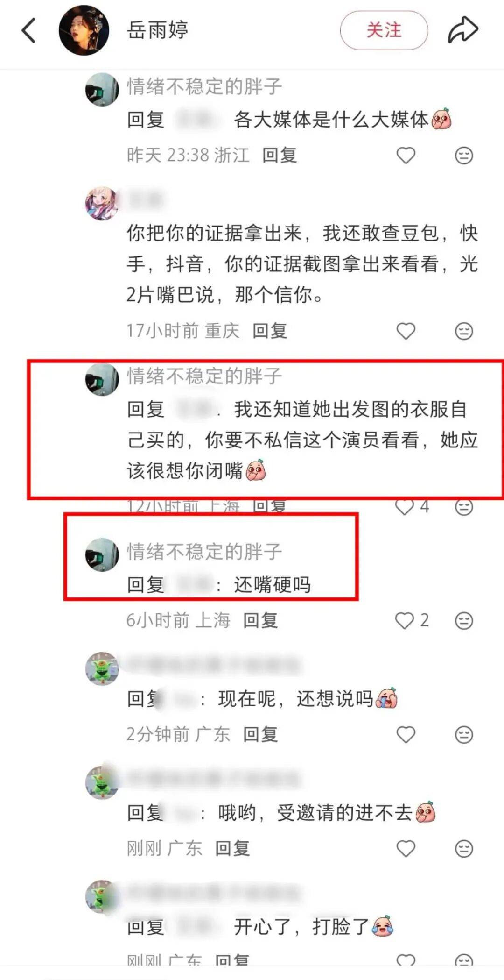Screen dimensions: 504x980
Task: Tap the dislike face on 重庆 comment
Action: tap(464, 331)
